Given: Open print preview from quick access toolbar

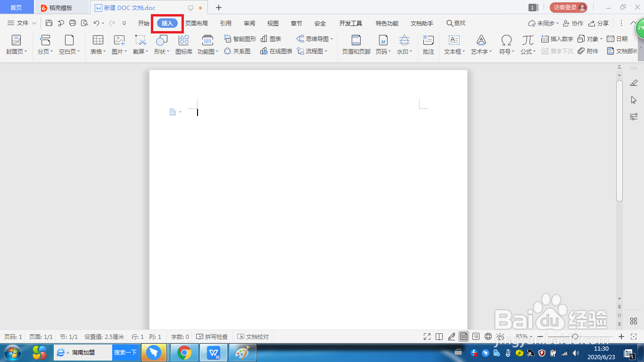Looking at the screenshot, I should pos(84,23).
